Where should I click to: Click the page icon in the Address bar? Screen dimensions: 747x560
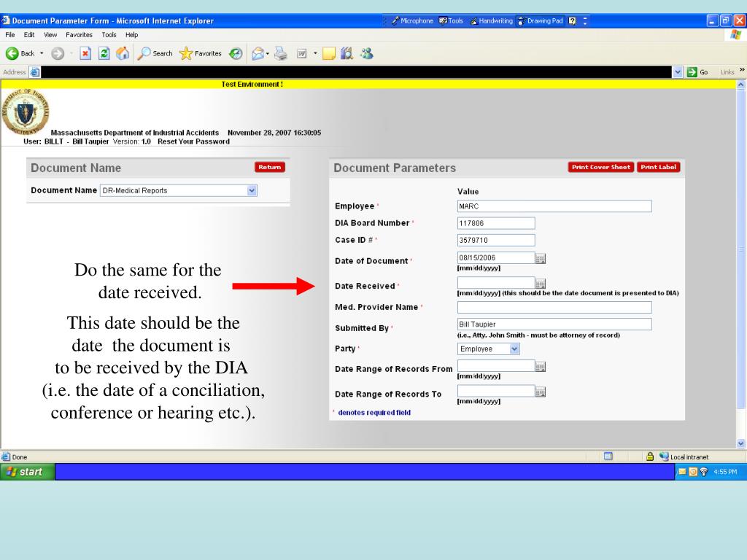(35, 72)
